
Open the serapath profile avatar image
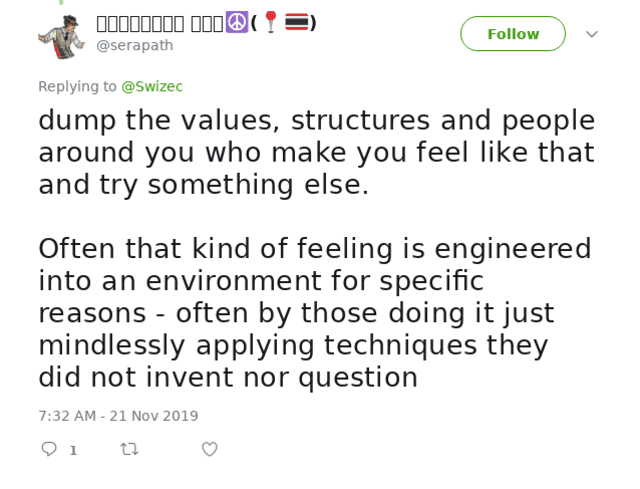pyautogui.click(x=62, y=37)
